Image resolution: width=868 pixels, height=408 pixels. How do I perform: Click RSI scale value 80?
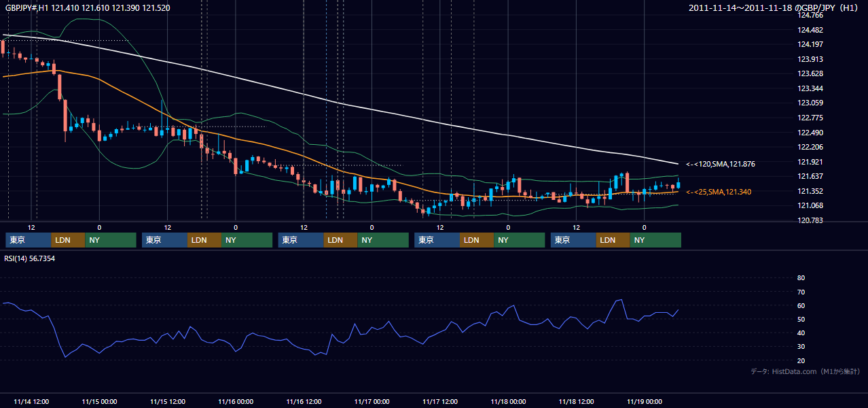click(x=801, y=278)
